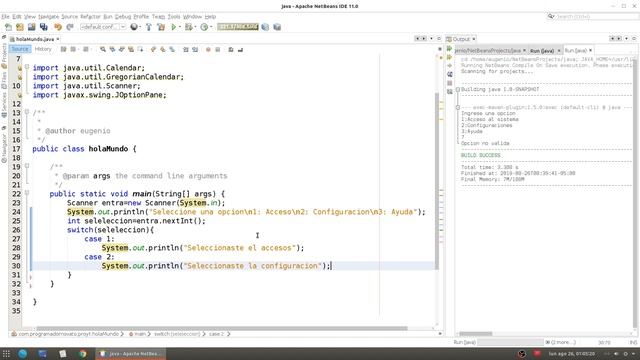This screenshot has width=640, height=360.
Task: Click the New File toolbar icon
Action: click(x=8, y=27)
